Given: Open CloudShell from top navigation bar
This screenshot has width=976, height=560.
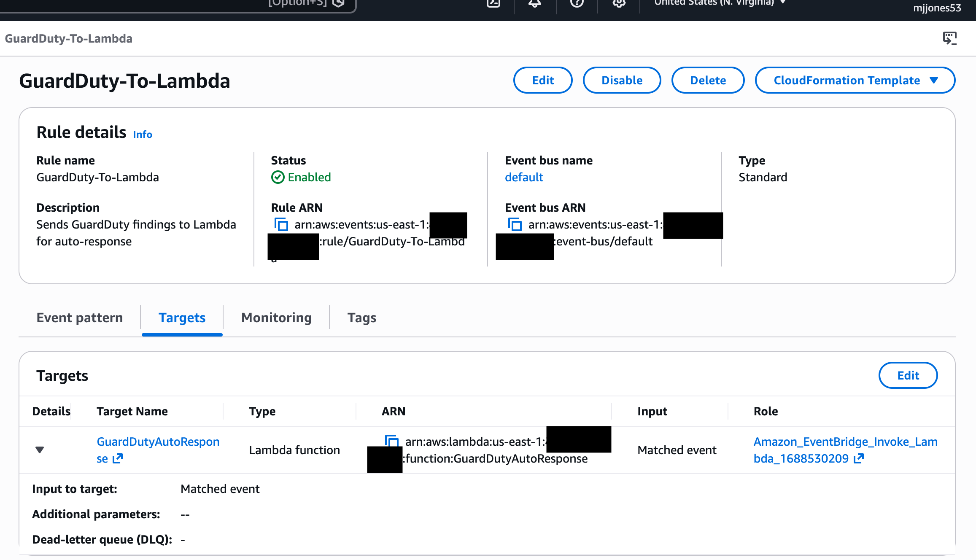Looking at the screenshot, I should pos(493,3).
